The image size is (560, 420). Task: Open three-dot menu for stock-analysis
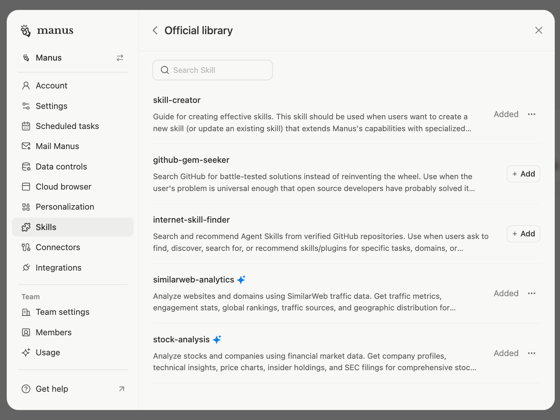point(531,353)
